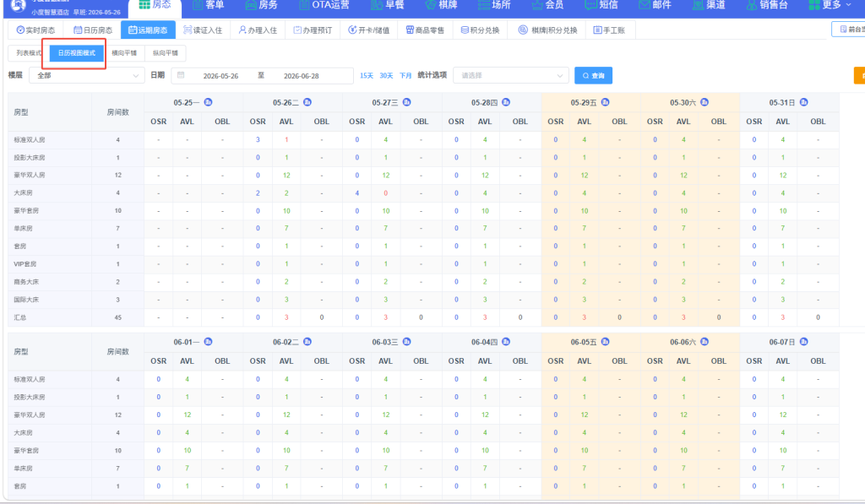Screen dimensions: 865x504
Task: Open the 场所 top menu
Action: coord(494,5)
